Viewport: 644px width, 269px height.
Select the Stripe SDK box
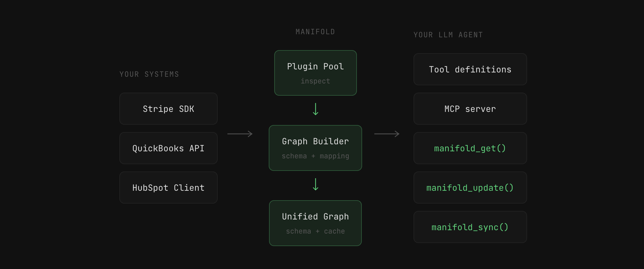coord(168,109)
